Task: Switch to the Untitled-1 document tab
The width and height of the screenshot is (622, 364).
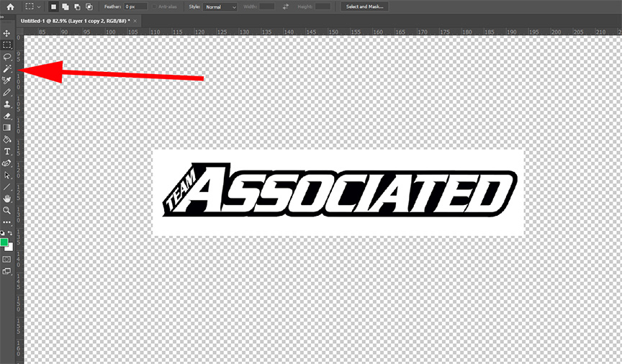Action: point(76,21)
